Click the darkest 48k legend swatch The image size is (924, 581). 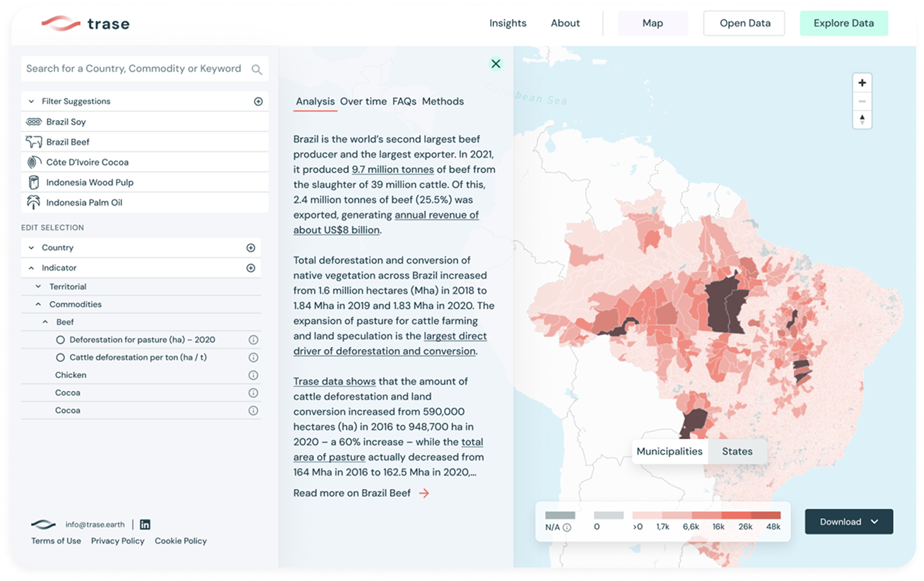coord(766,515)
